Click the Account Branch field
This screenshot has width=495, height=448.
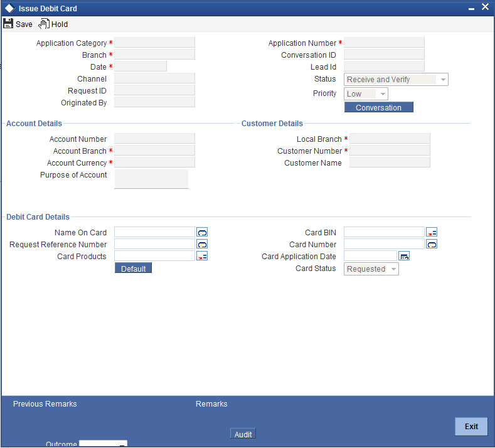pyautogui.click(x=155, y=151)
